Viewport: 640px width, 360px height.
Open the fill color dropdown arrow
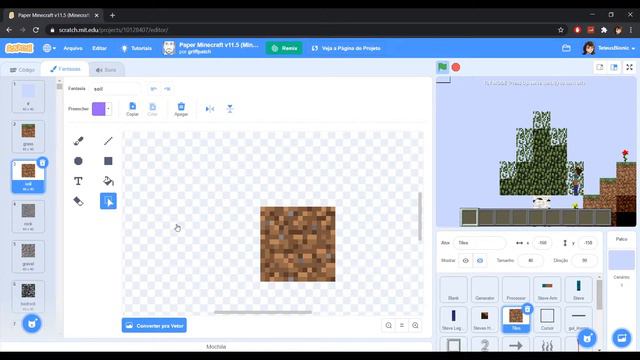[x=108, y=109]
